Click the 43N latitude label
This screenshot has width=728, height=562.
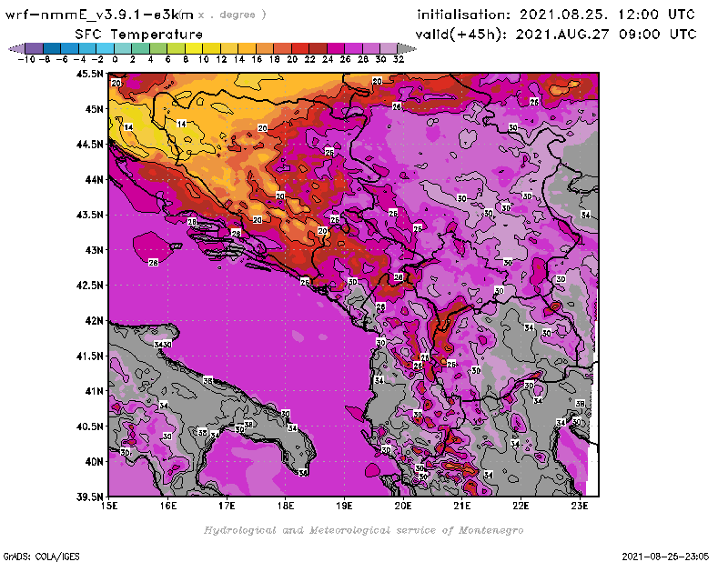[94, 250]
